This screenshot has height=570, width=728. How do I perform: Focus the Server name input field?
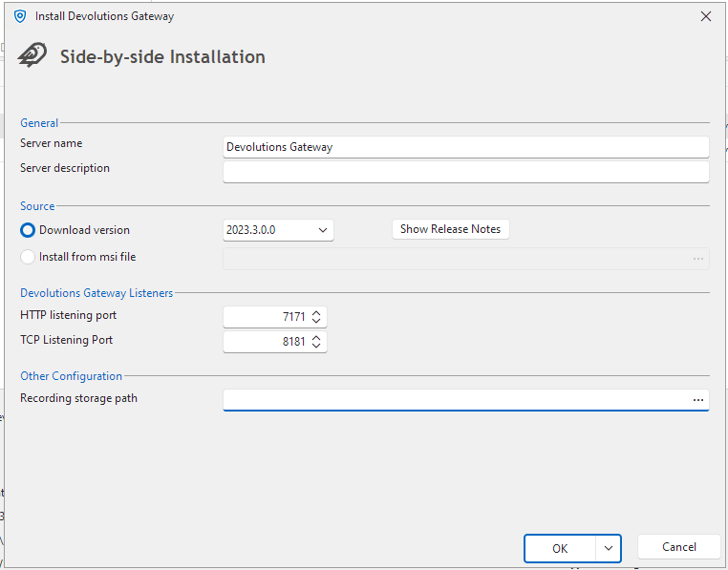[465, 147]
